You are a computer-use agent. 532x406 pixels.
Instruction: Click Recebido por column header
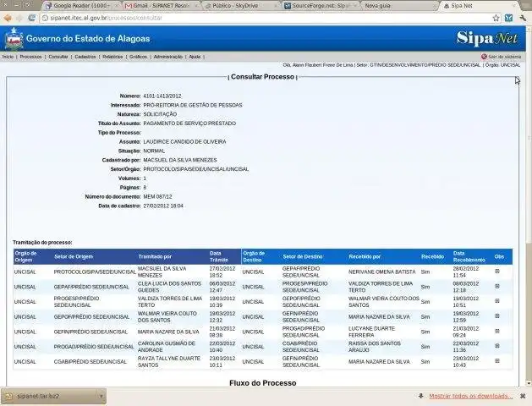coord(365,257)
